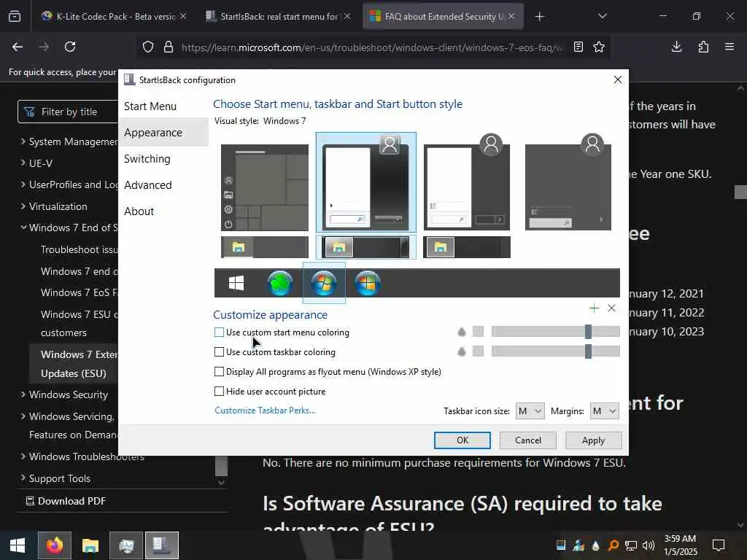The width and height of the screenshot is (747, 560).
Task: Select the Windows 7 start menu style thumbnail
Action: (366, 183)
